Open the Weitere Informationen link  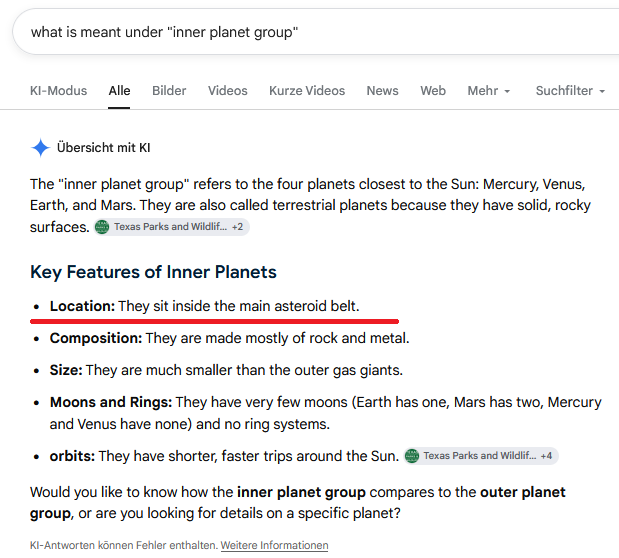point(274,545)
